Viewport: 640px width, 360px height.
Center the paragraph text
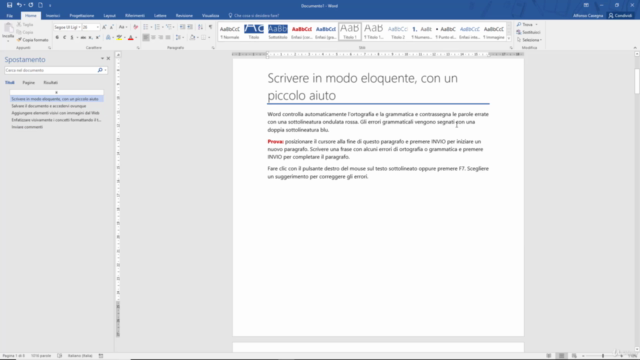153,38
